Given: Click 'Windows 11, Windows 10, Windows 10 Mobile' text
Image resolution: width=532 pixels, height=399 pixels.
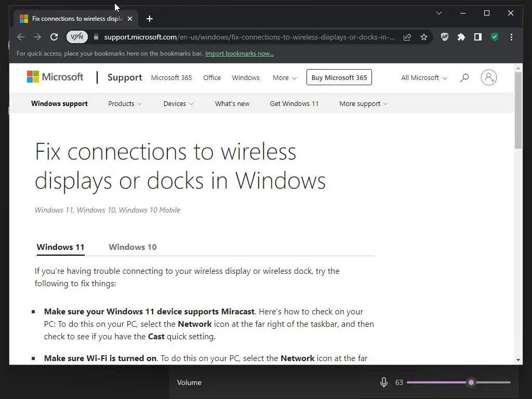Looking at the screenshot, I should click(x=107, y=210).
